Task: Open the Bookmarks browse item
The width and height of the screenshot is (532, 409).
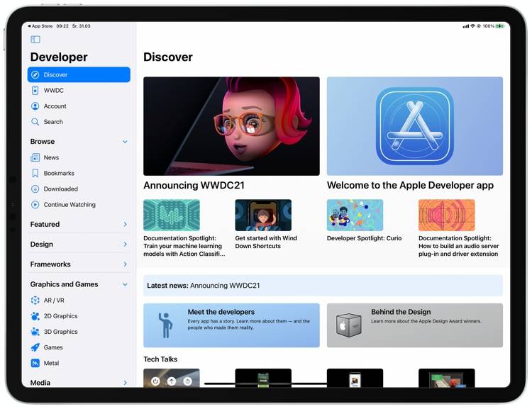Action: click(79, 173)
